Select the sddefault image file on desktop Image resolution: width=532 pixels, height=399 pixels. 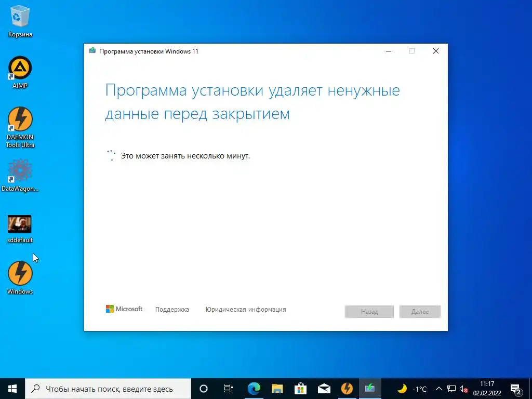[x=20, y=229]
